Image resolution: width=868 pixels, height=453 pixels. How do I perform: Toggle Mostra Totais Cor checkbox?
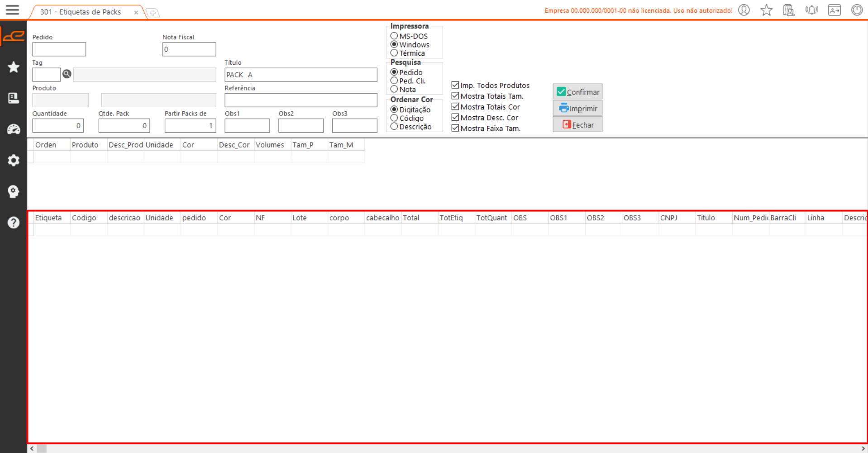pyautogui.click(x=455, y=107)
